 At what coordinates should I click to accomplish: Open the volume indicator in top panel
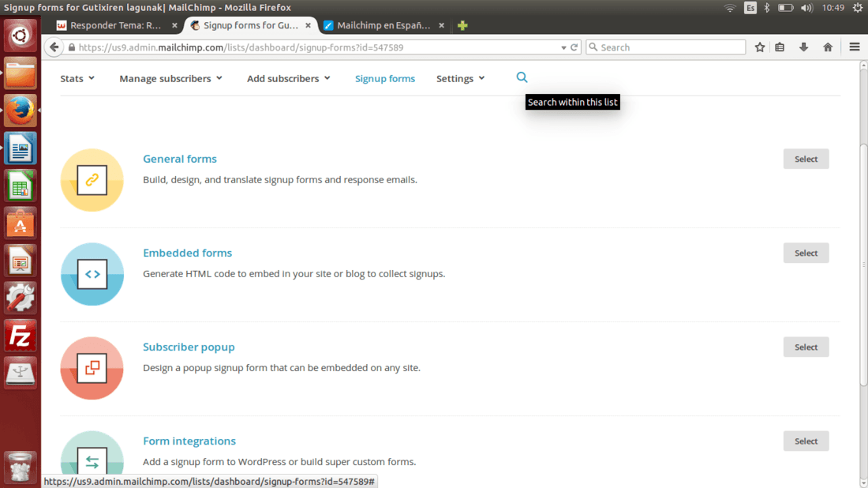(806, 8)
